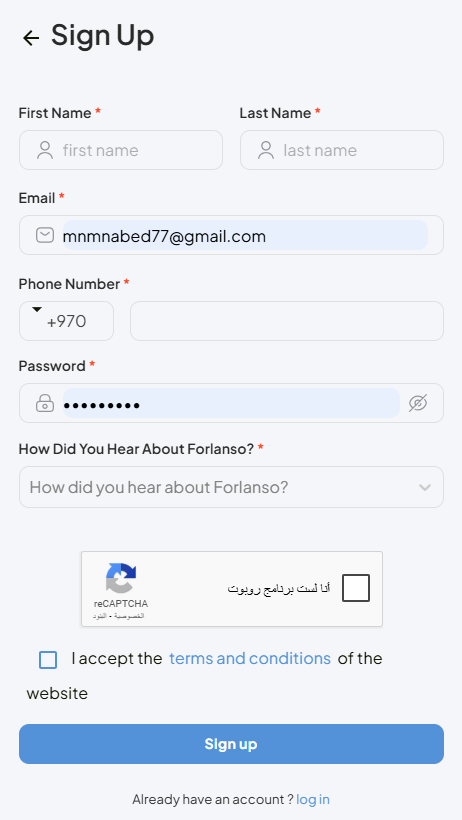The height and width of the screenshot is (820, 462).
Task: Click the back arrow beside Sign Up
Action: 31,38
